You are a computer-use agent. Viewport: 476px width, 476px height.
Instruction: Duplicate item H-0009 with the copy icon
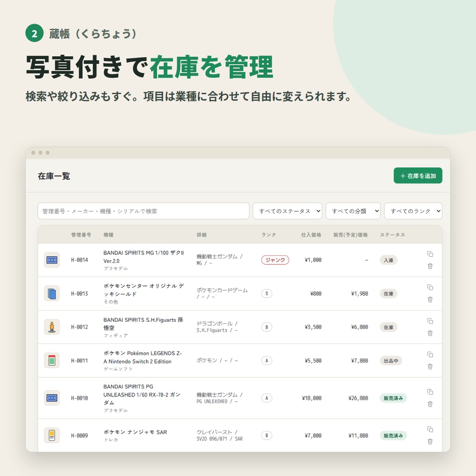pyautogui.click(x=430, y=429)
